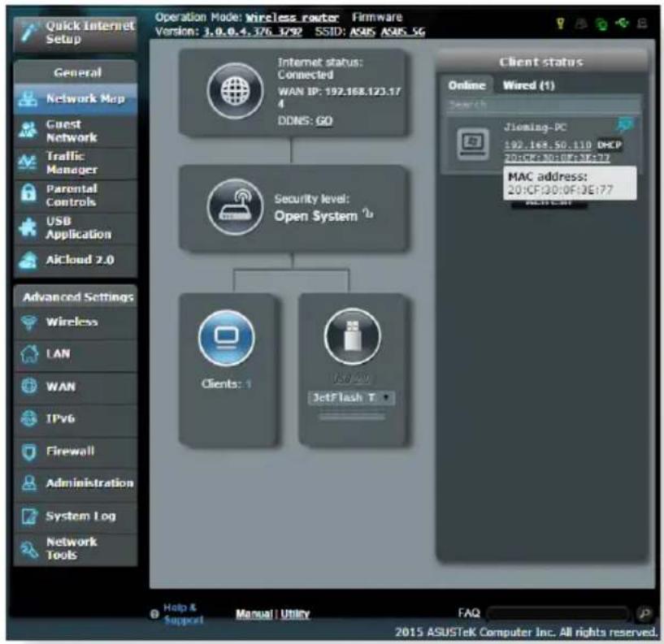The image size is (664, 644).
Task: Open the blue Clients computer icon
Action: [227, 338]
